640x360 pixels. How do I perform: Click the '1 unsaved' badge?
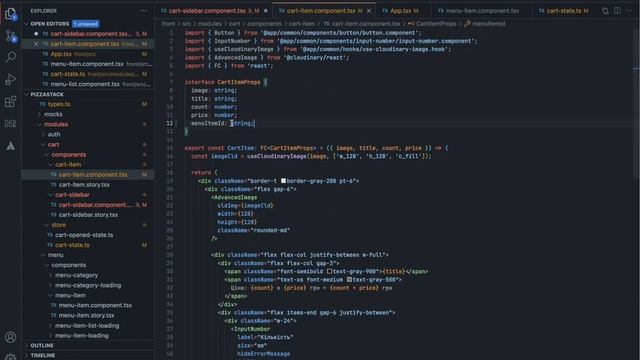pos(86,24)
